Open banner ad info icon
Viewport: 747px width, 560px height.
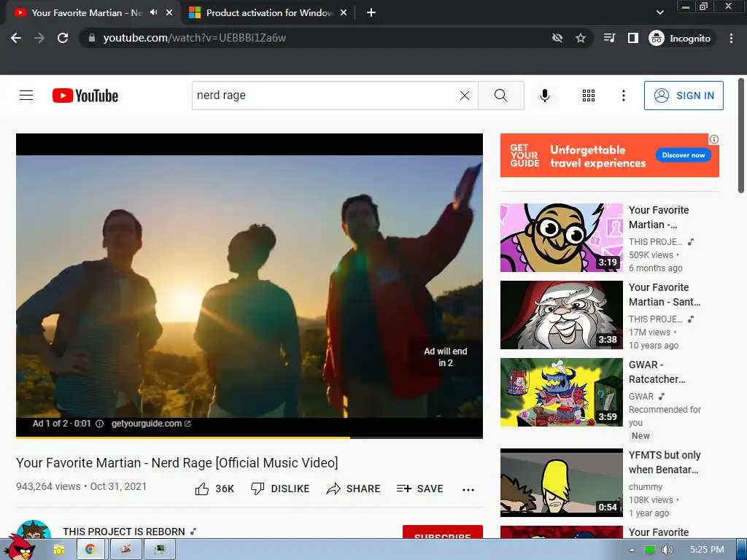coord(713,139)
